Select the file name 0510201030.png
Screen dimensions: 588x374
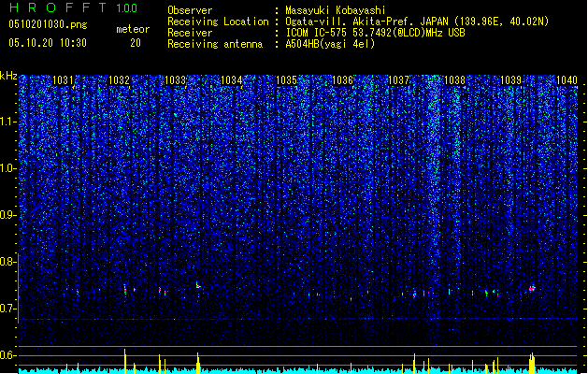point(48,24)
